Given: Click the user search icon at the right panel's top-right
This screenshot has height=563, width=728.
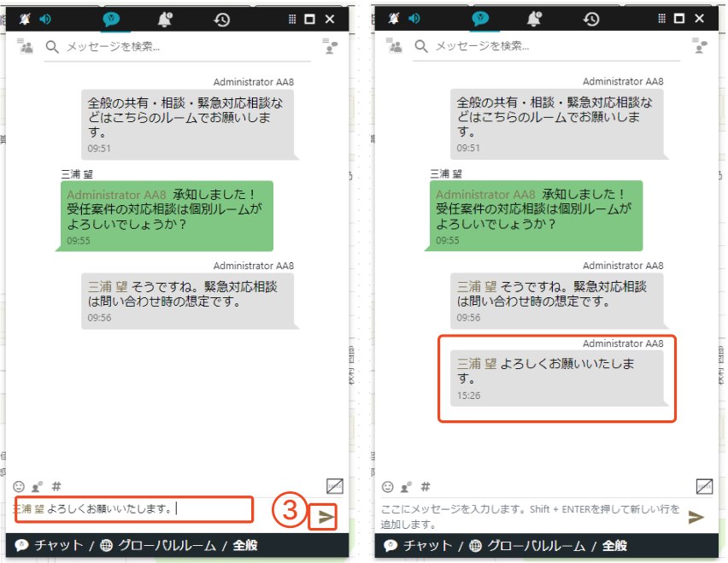Looking at the screenshot, I should coord(700,47).
